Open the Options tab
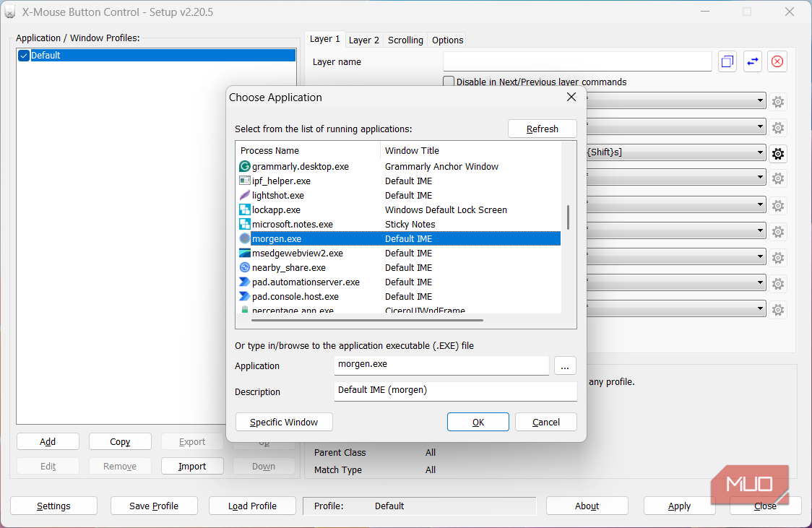Image resolution: width=812 pixels, height=528 pixels. (x=447, y=40)
